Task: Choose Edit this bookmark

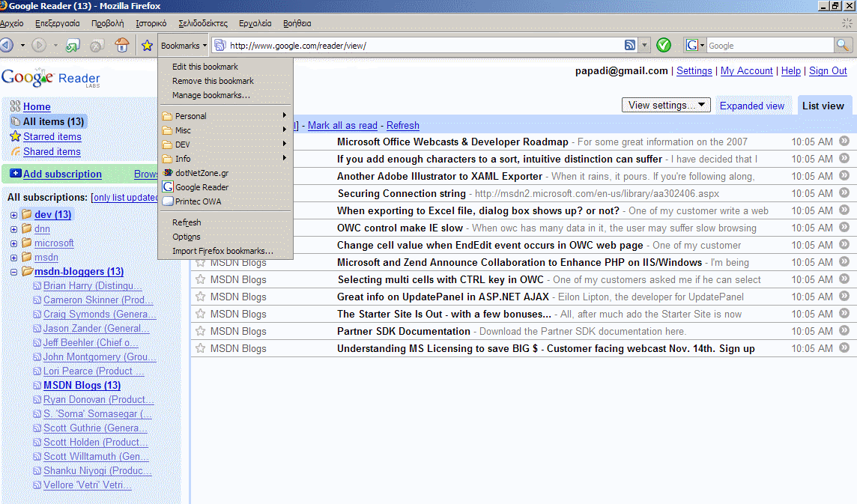Action: coord(225,67)
